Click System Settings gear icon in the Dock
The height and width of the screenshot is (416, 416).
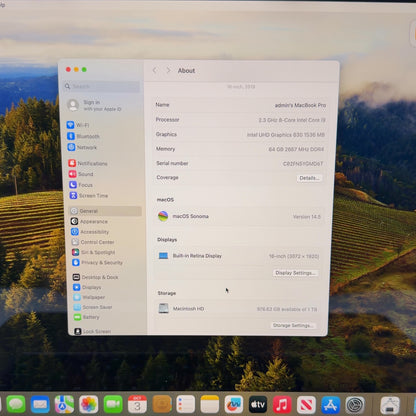[355, 404]
